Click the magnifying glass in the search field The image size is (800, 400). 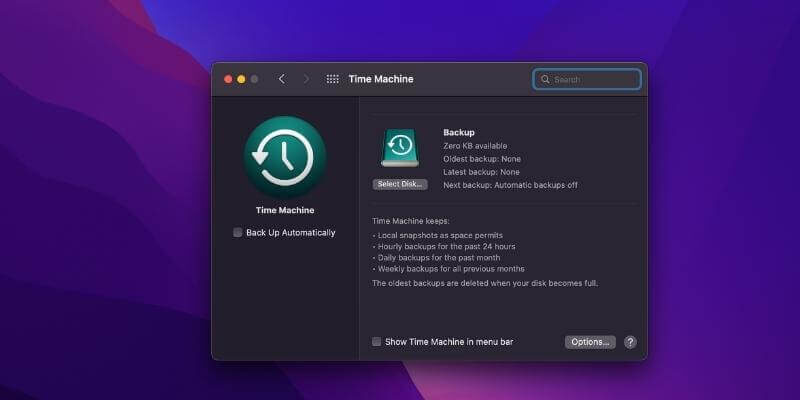coord(545,80)
